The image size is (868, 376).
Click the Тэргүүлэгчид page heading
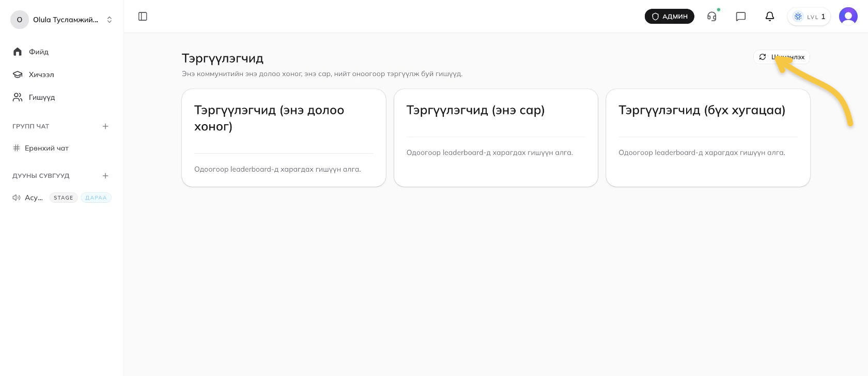[223, 58]
